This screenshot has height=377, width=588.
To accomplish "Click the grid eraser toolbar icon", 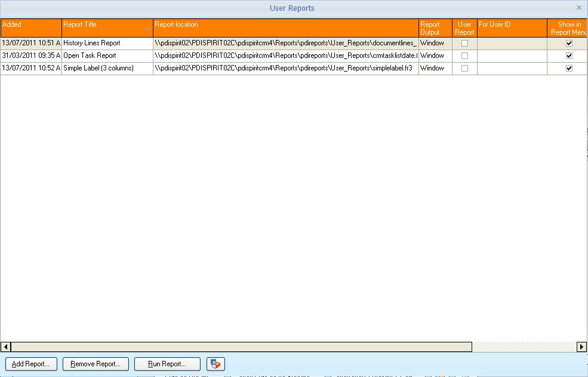I will pos(215,364).
